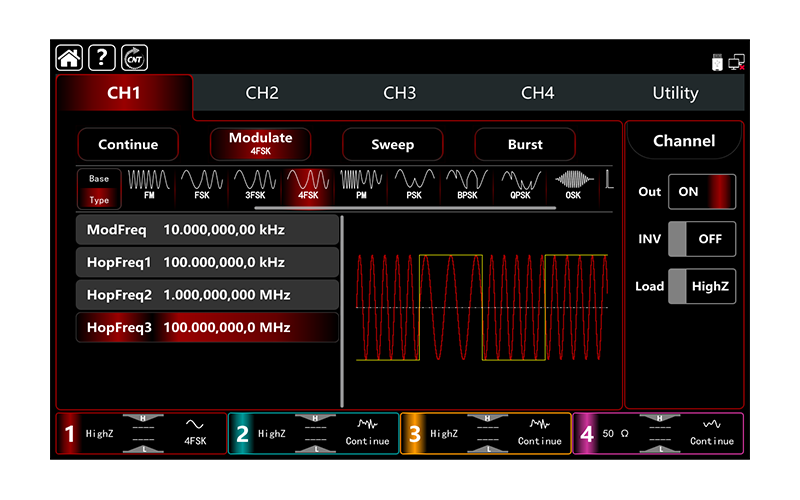The height and width of the screenshot is (500, 800).
Task: Go to the Home screen icon
Action: coord(69,58)
